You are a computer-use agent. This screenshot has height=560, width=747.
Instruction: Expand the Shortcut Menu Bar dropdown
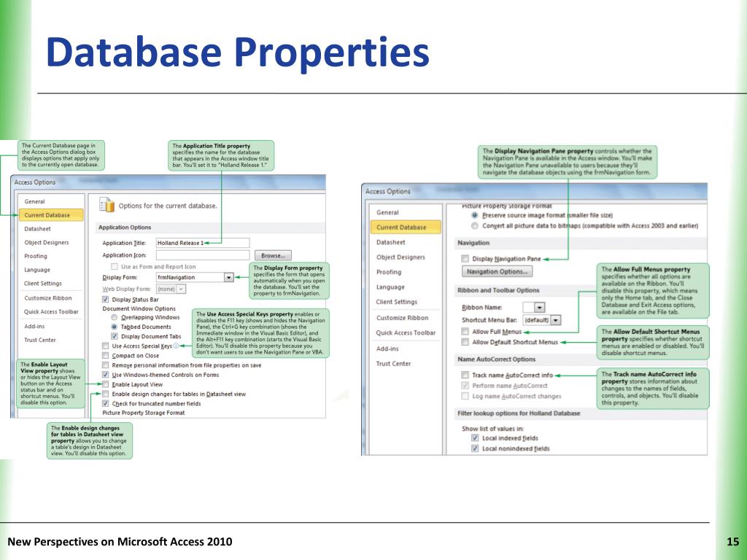(x=556, y=320)
